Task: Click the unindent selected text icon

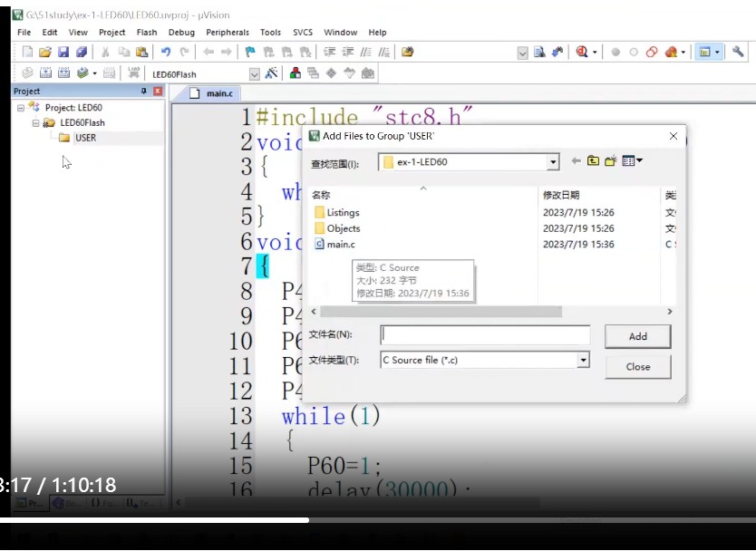Action: click(x=347, y=52)
